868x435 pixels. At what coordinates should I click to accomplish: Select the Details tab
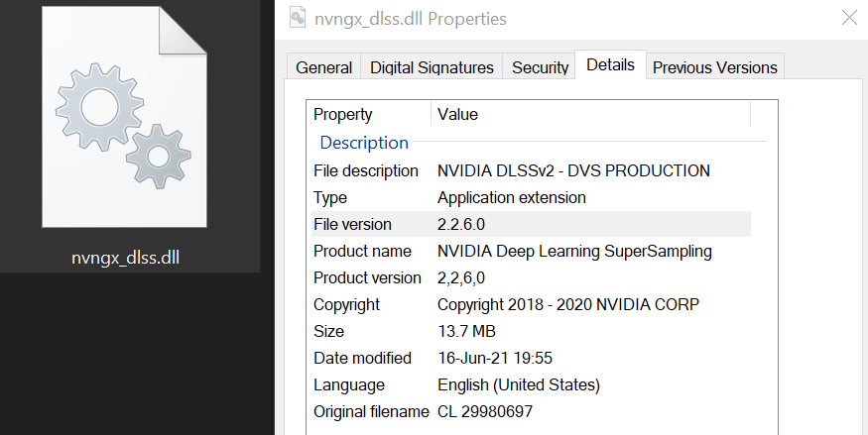click(x=610, y=65)
